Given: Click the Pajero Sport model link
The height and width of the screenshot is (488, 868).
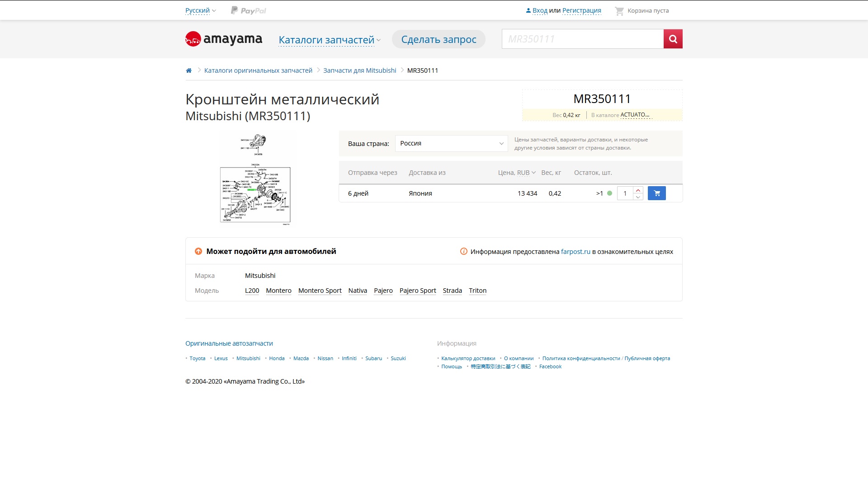Looking at the screenshot, I should (x=417, y=291).
